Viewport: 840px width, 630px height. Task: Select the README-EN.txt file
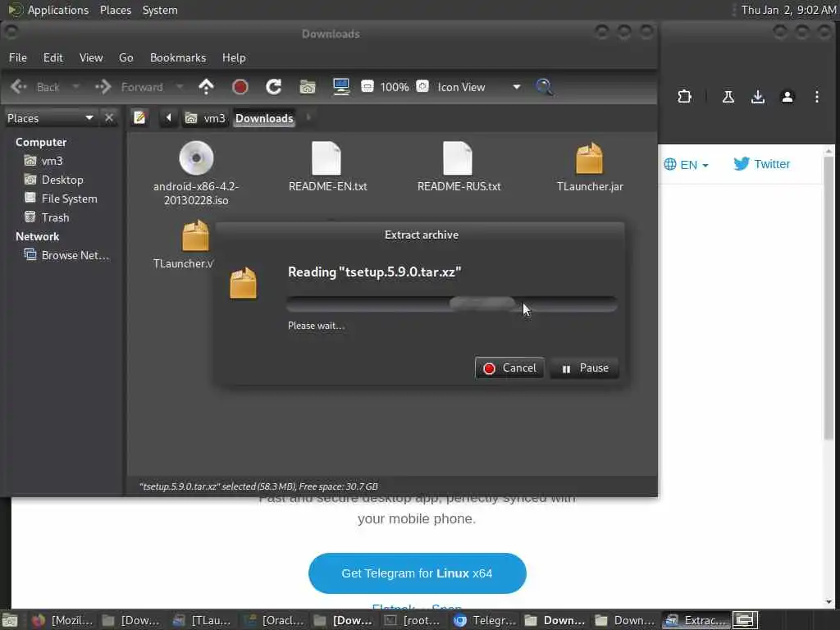(x=327, y=167)
